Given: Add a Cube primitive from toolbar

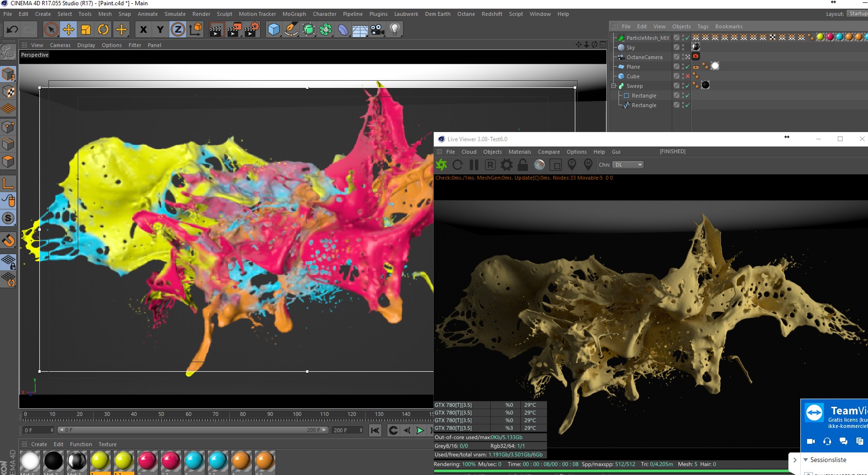Looking at the screenshot, I should coord(273,30).
